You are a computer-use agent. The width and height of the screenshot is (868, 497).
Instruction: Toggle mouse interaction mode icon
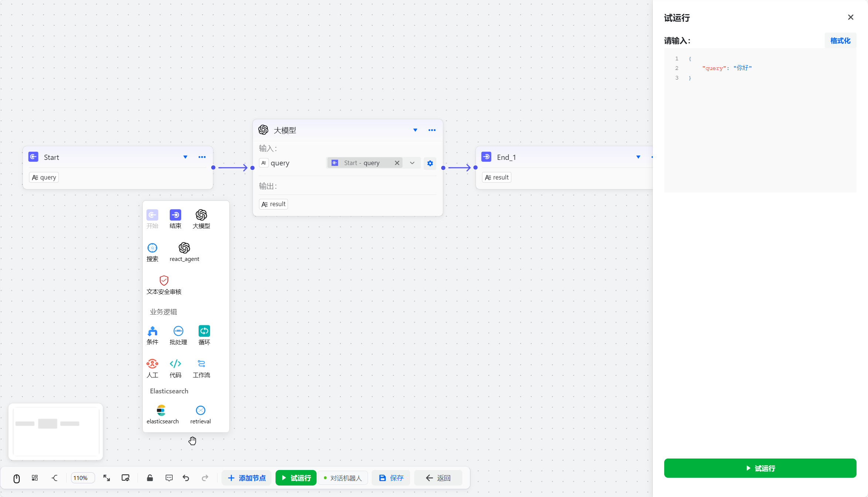17,478
